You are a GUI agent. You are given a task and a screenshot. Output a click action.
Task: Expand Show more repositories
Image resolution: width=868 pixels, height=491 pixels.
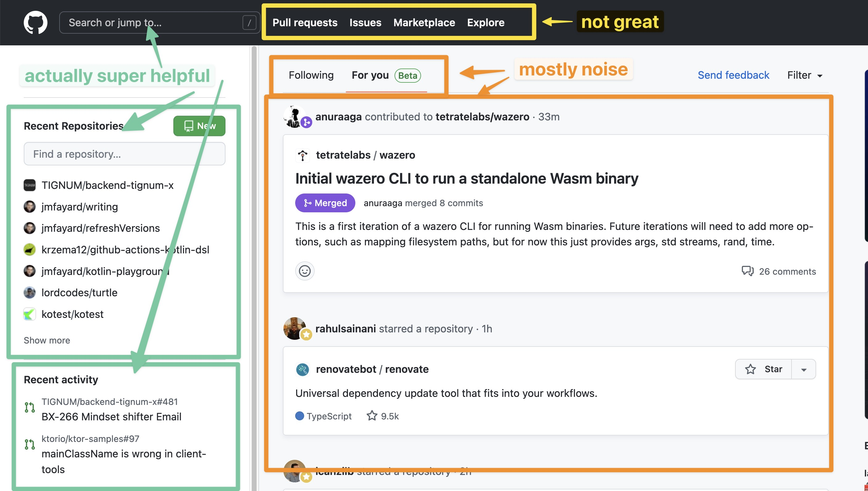[47, 340]
